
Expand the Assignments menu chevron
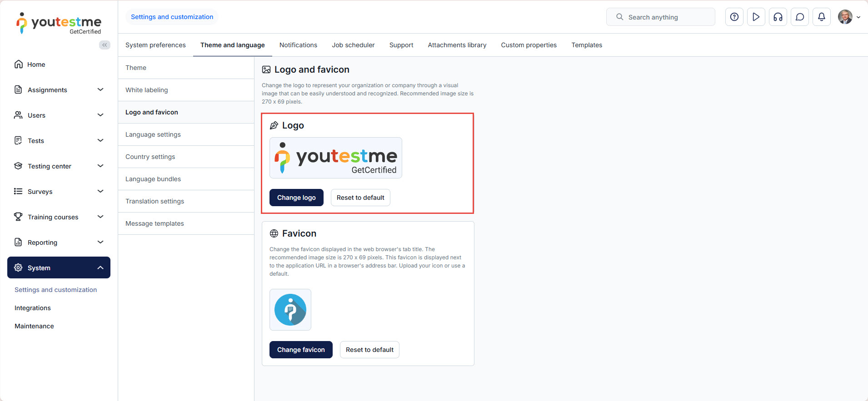[100, 89]
